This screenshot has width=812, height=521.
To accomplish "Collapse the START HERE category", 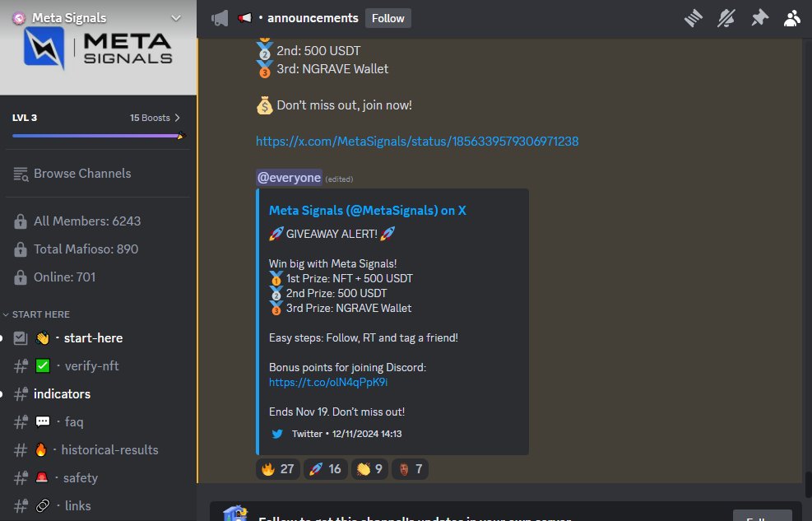I will coord(36,314).
